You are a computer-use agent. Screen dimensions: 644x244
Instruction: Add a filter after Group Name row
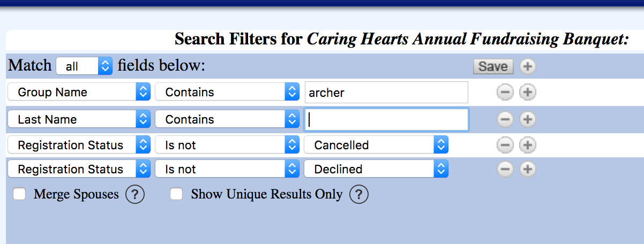528,93
